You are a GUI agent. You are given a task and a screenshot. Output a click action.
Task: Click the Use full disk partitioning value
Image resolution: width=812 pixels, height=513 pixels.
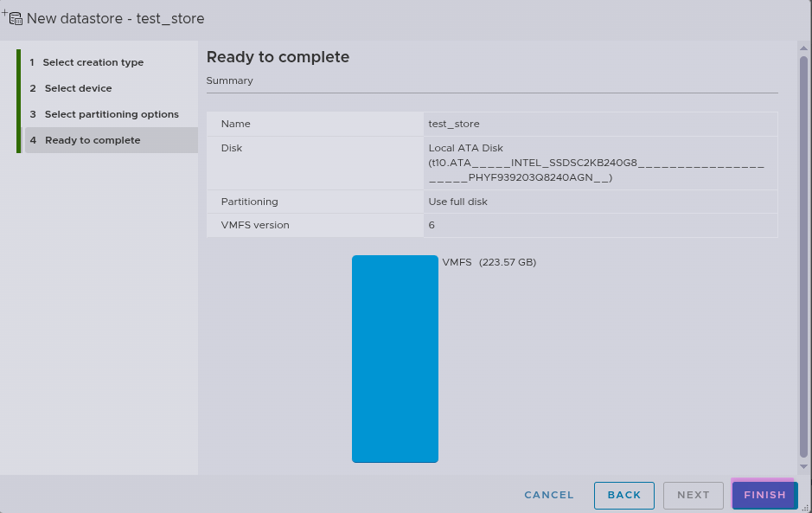click(x=457, y=202)
